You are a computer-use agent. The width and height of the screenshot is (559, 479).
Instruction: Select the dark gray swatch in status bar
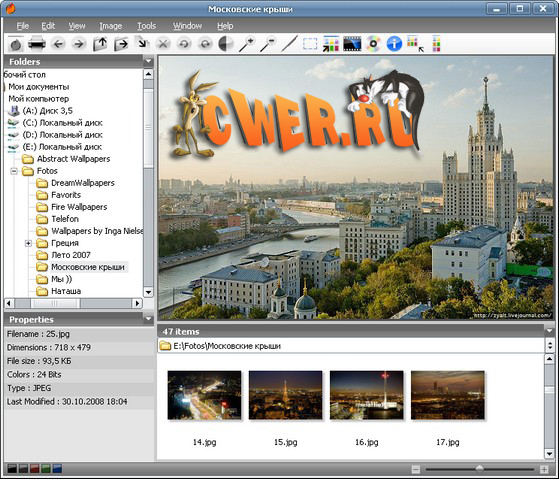[x=24, y=469]
